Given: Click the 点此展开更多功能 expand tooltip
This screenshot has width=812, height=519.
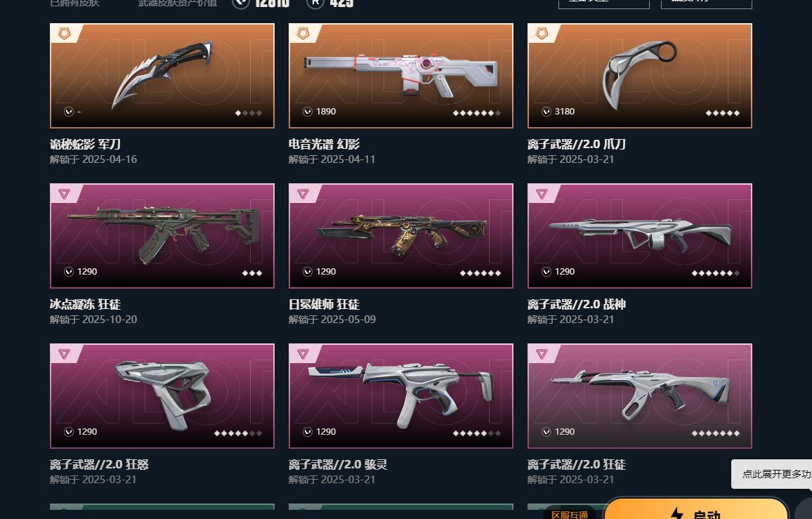Looking at the screenshot, I should pos(771,473).
